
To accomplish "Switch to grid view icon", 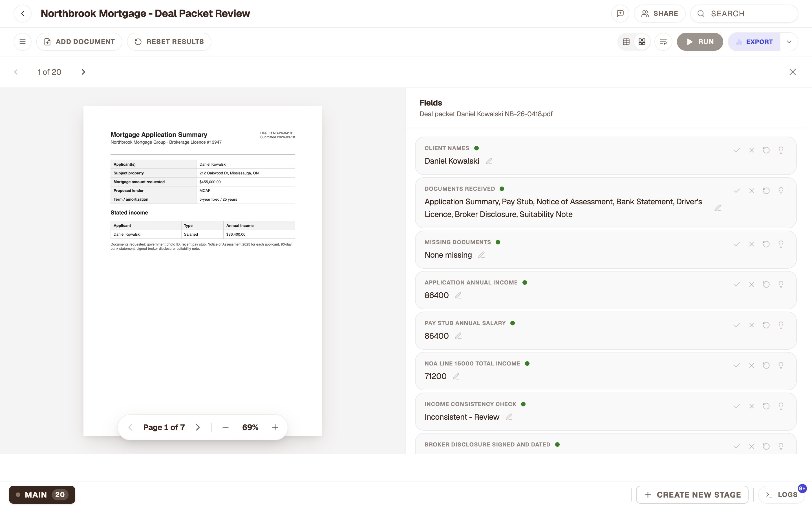I will (x=642, y=42).
